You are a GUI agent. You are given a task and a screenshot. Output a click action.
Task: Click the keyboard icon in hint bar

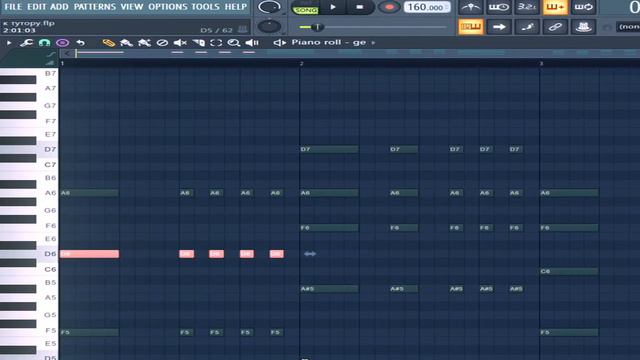pyautogui.click(x=242, y=29)
